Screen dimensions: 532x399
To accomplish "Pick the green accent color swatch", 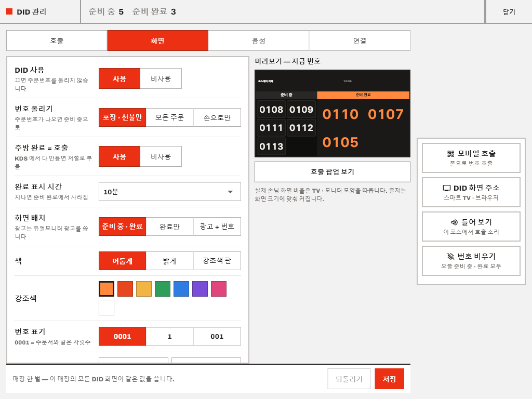I will point(163,289).
